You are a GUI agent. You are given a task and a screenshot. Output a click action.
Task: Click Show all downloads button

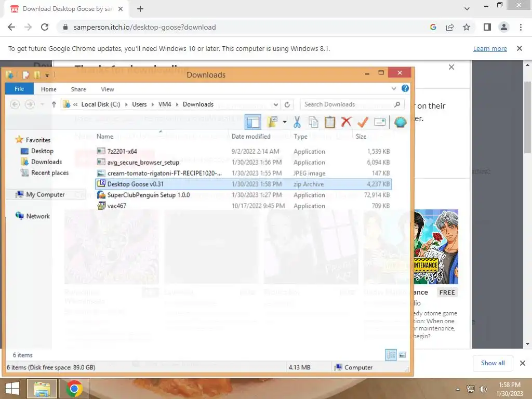coord(493,363)
